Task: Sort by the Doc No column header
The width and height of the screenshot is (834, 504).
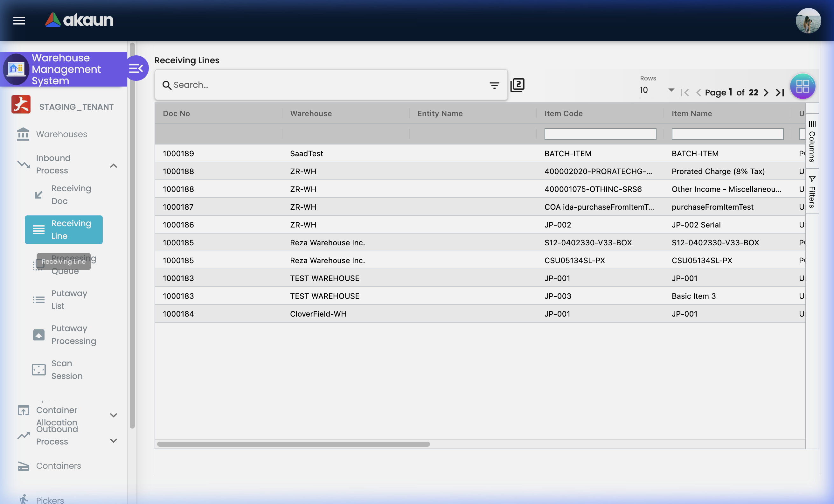Action: 176,113
